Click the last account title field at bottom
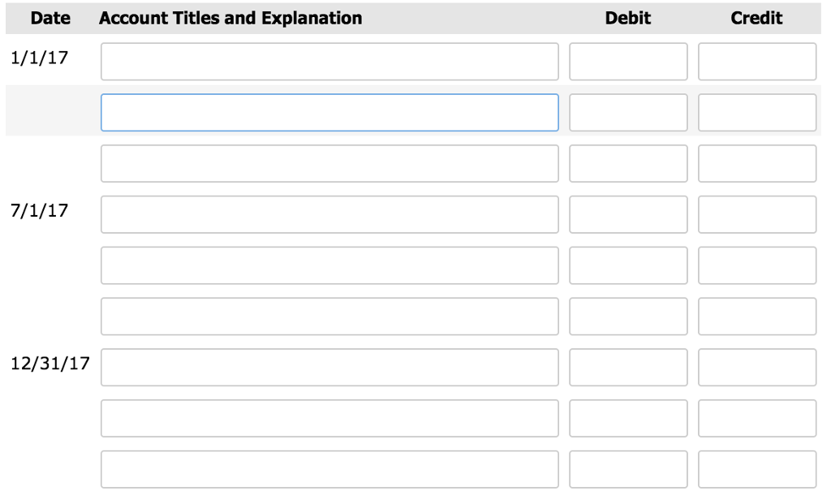831x504 pixels. [x=329, y=469]
